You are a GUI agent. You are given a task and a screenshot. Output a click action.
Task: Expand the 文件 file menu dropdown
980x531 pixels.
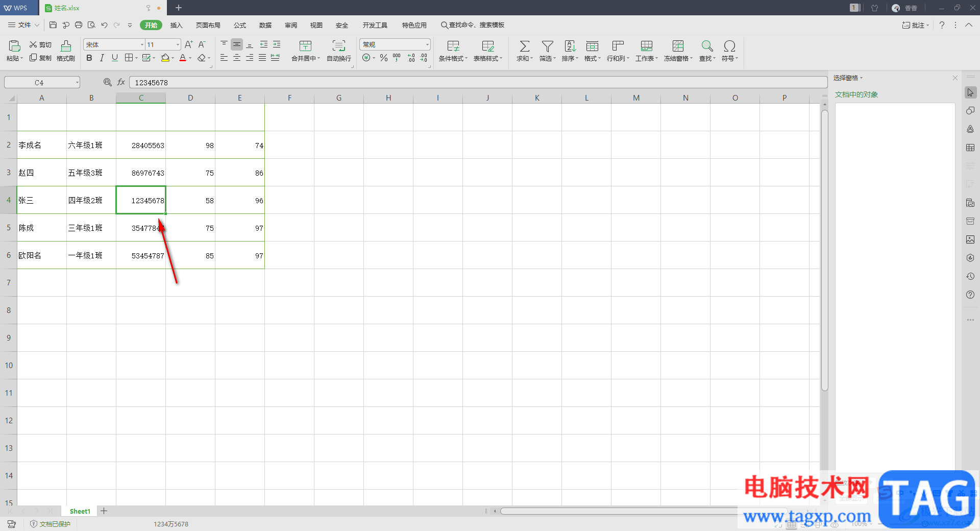tap(37, 25)
